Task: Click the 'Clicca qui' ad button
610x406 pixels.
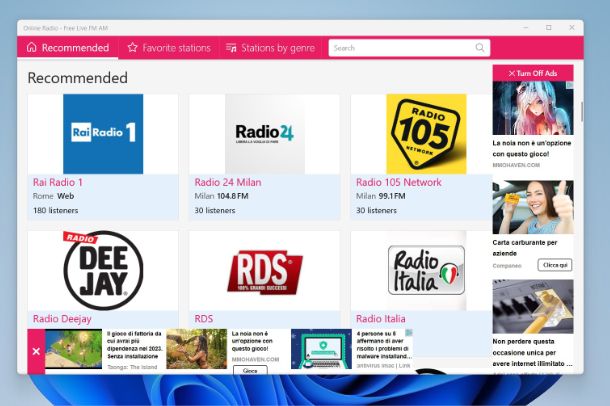Action: (555, 265)
